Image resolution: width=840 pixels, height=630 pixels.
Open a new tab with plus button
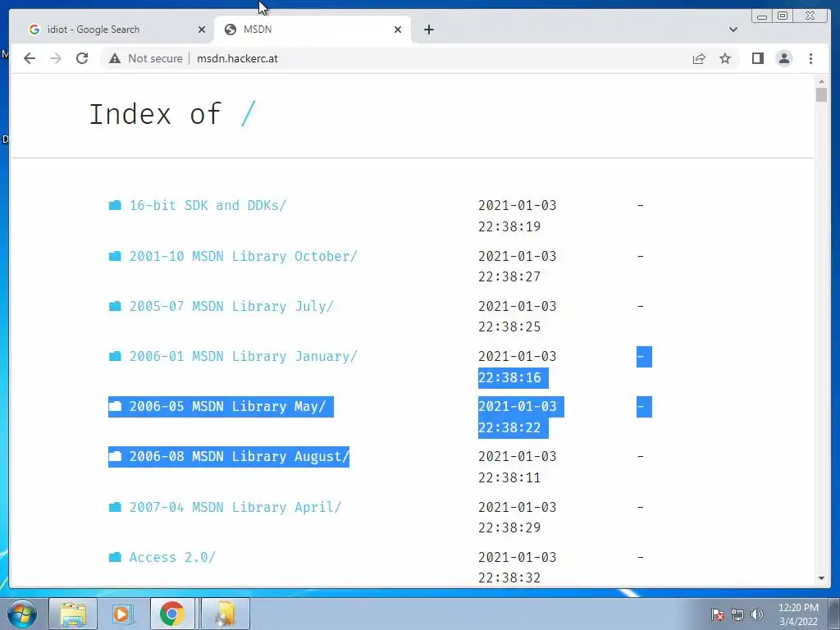point(428,30)
